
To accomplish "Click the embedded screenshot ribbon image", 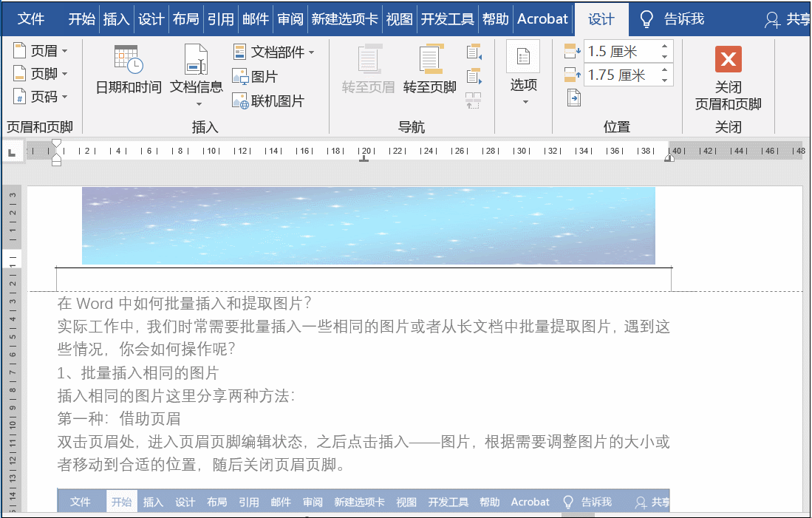I will click(363, 501).
